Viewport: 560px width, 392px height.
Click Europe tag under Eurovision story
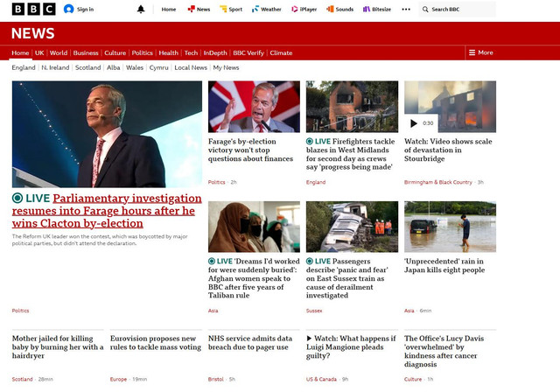pyautogui.click(x=118, y=379)
